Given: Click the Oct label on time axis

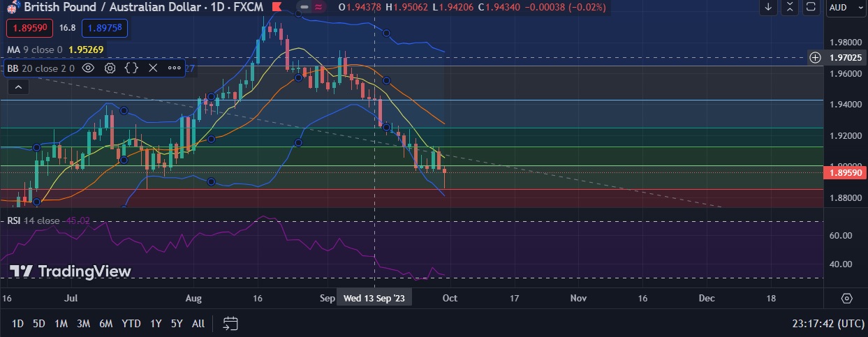Looking at the screenshot, I should click(x=450, y=298).
